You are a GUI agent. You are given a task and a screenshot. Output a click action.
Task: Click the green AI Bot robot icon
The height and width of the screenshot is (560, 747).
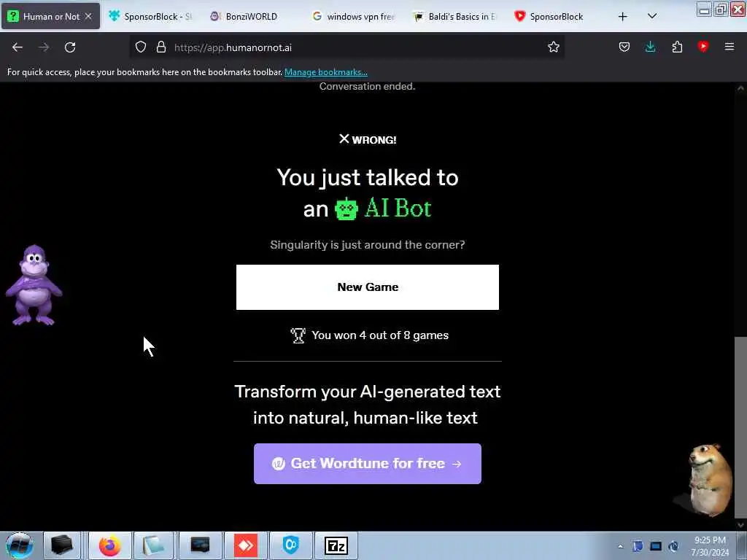coord(347,209)
